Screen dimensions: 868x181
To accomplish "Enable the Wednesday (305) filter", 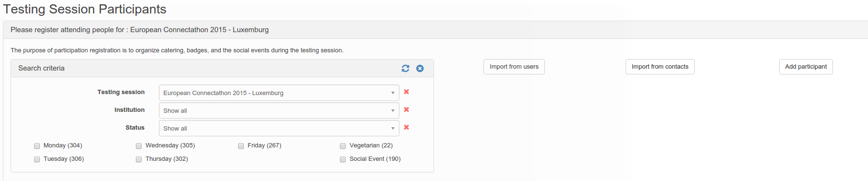I will click(139, 146).
